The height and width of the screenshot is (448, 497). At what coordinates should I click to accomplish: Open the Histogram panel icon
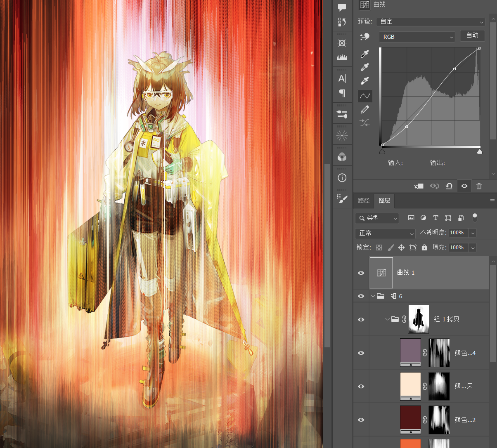tap(342, 57)
